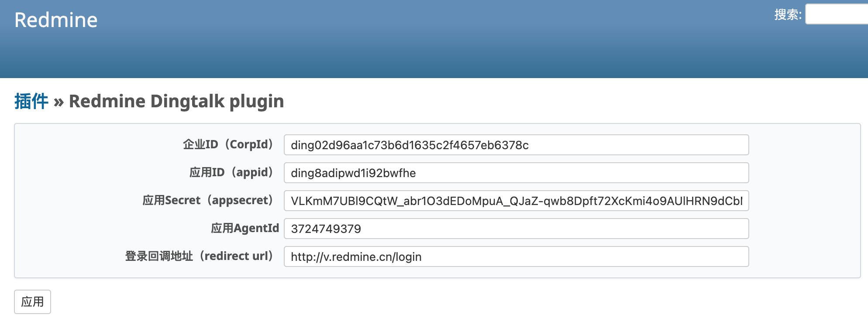Focus the 应用ID (appid) text field
The width and height of the screenshot is (868, 335).
[x=516, y=173]
